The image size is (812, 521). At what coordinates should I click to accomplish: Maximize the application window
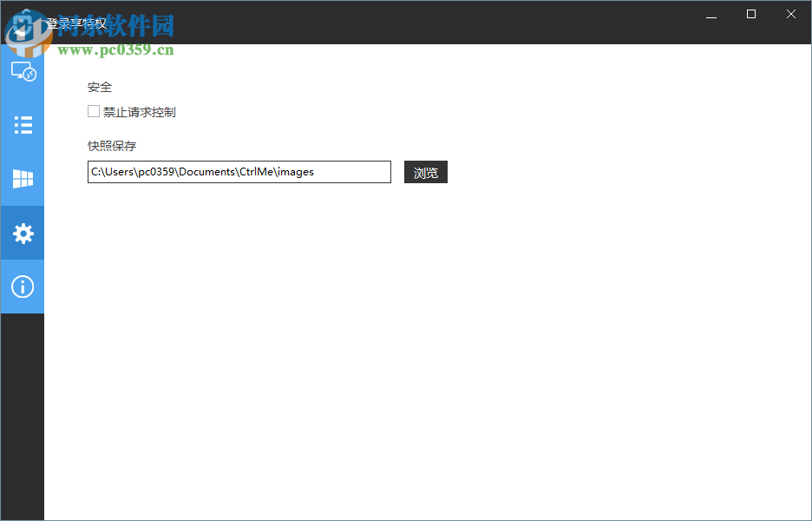(x=750, y=14)
